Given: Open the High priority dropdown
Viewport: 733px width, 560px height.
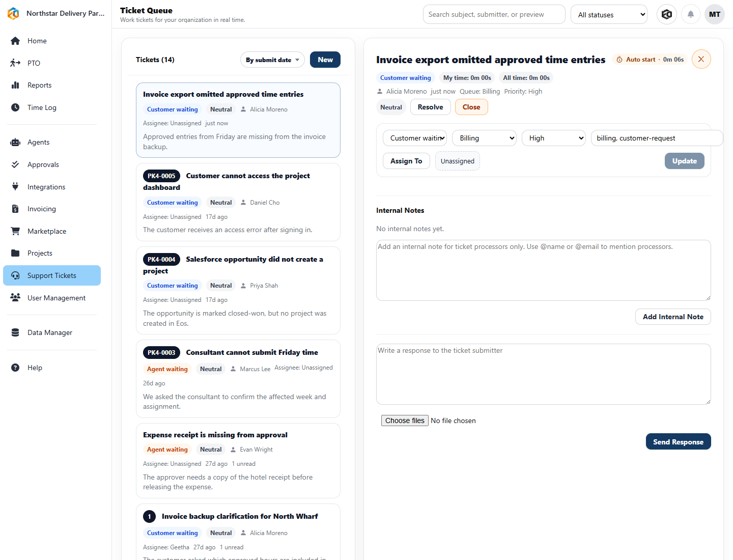Looking at the screenshot, I should (x=554, y=138).
